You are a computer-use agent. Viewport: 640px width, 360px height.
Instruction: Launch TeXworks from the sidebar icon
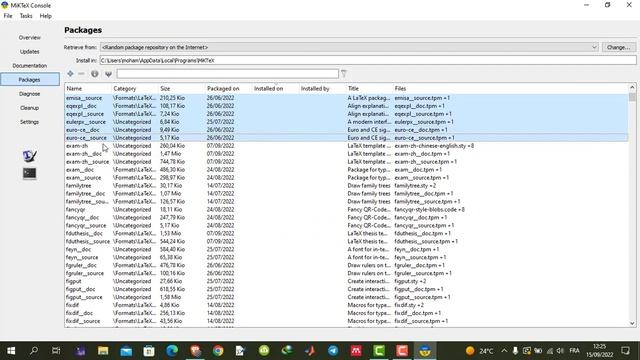pyautogui.click(x=29, y=156)
